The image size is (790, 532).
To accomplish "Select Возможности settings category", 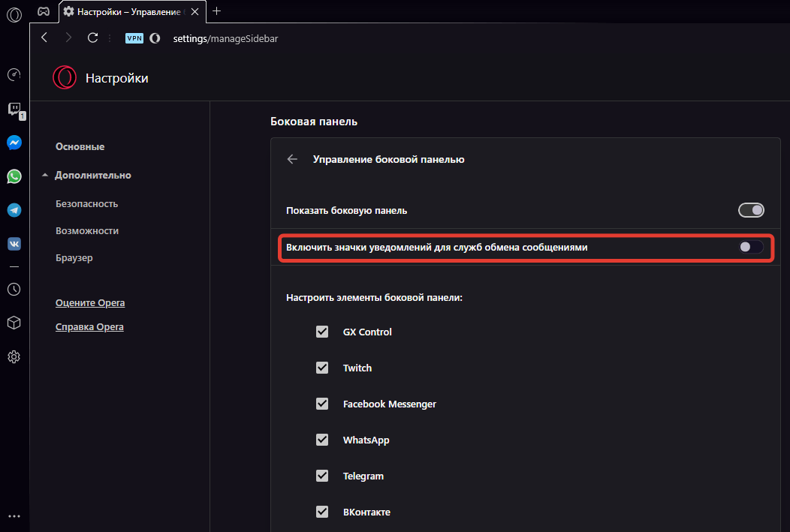I will point(87,231).
